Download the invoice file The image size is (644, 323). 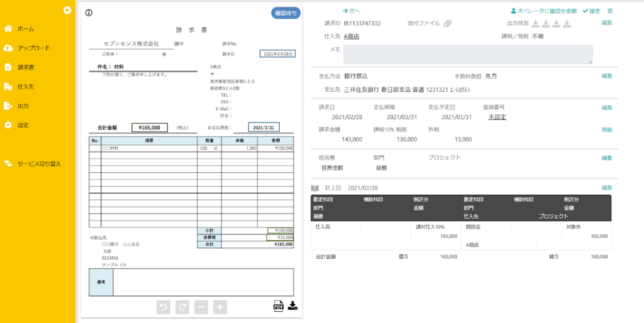pos(292,306)
